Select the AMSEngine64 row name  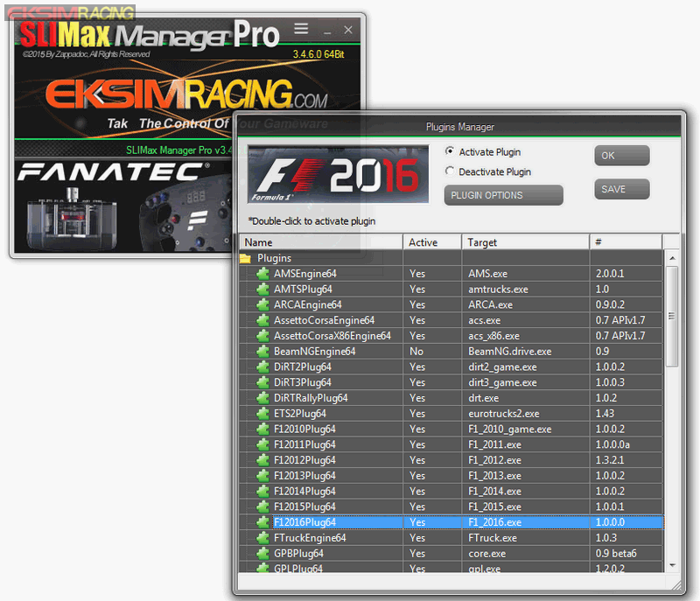click(305, 274)
